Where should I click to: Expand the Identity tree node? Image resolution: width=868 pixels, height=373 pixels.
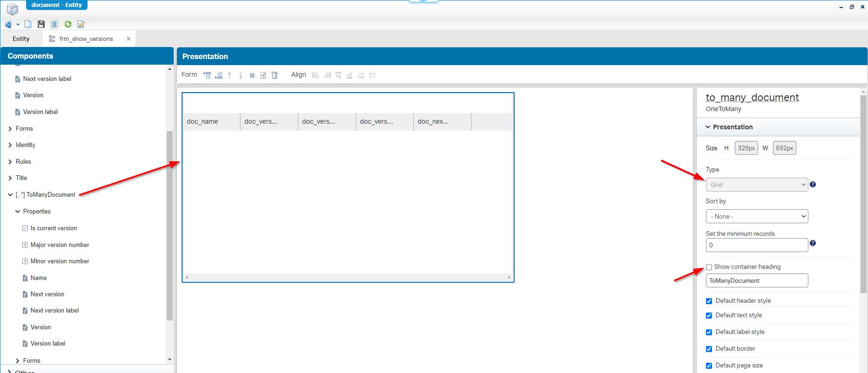pyautogui.click(x=10, y=145)
